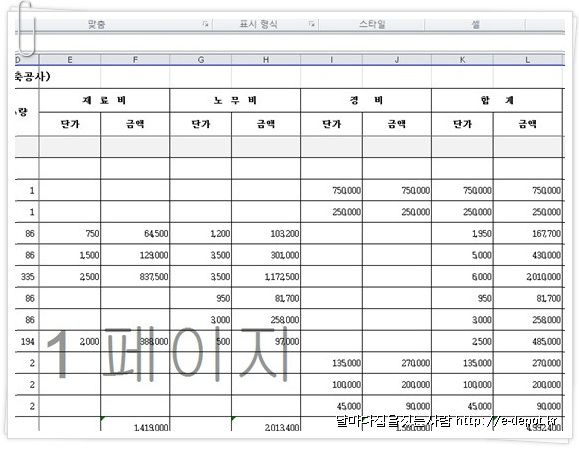Click the 축공사) title cell

[32, 76]
